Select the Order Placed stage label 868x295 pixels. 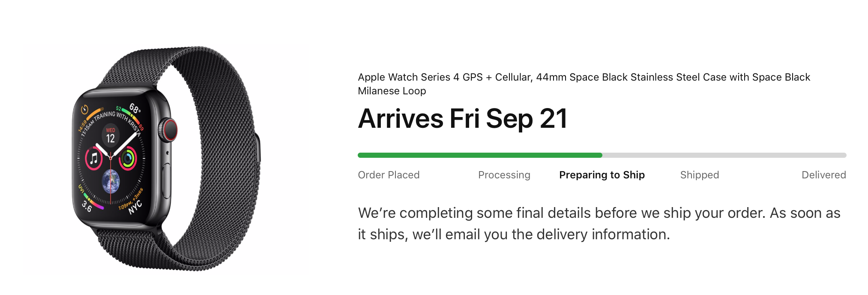[x=389, y=175]
